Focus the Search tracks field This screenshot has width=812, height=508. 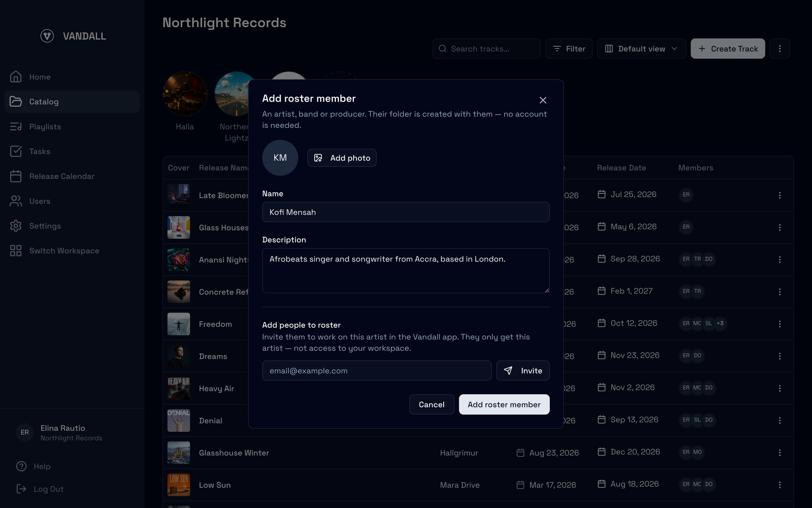pyautogui.click(x=486, y=49)
